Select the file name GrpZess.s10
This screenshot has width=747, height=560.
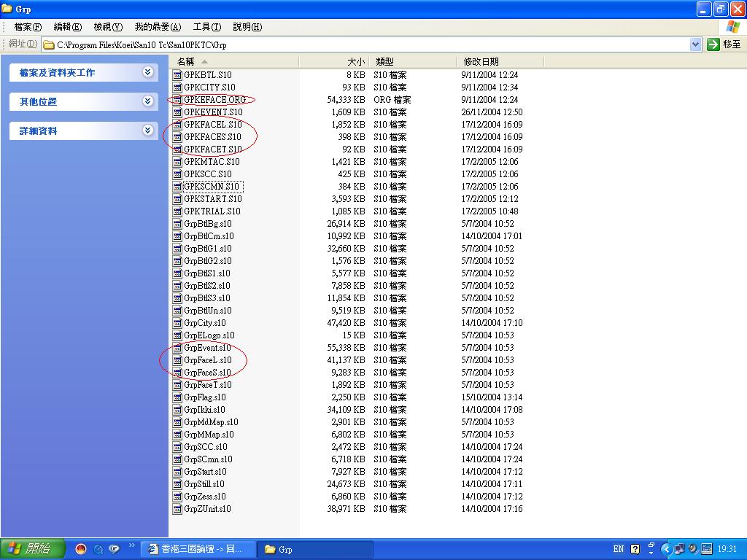pos(205,496)
